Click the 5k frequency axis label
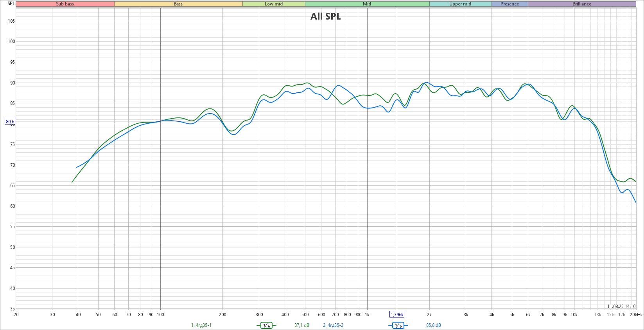This screenshot has height=330, width=644. pyautogui.click(x=512, y=315)
